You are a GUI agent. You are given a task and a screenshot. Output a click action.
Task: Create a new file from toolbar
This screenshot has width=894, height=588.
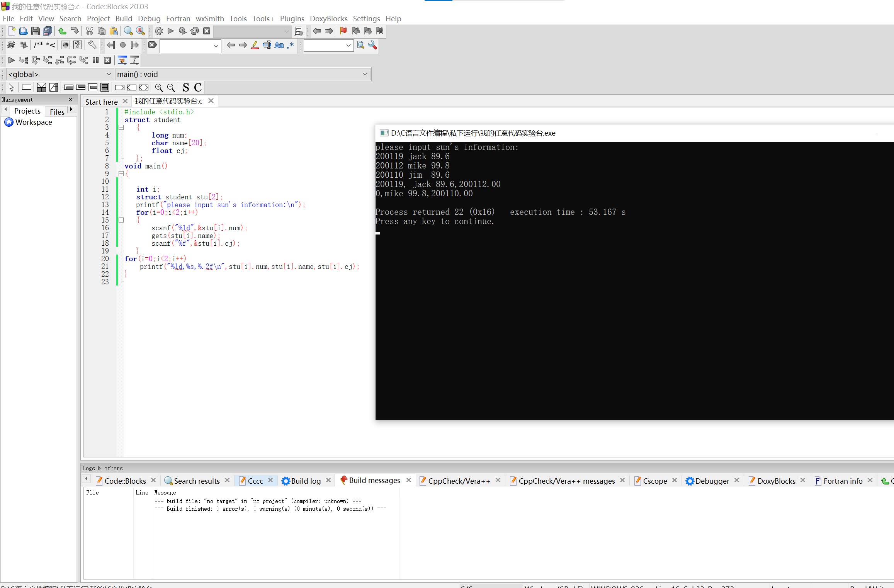pyautogui.click(x=12, y=31)
